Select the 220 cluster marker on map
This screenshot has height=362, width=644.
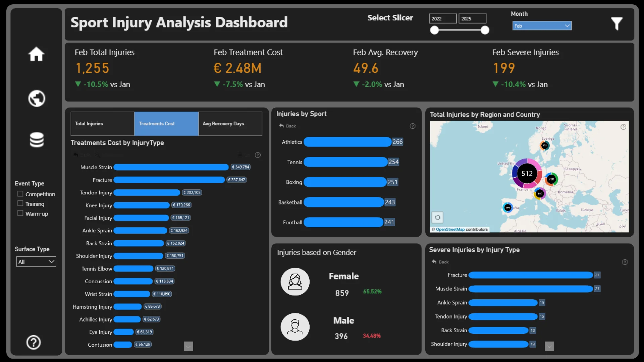(551, 179)
